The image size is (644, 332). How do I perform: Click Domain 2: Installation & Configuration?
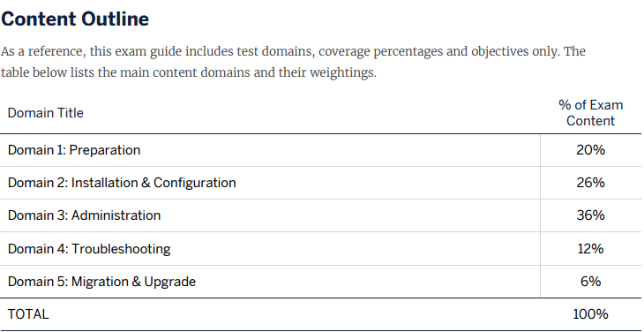click(122, 183)
